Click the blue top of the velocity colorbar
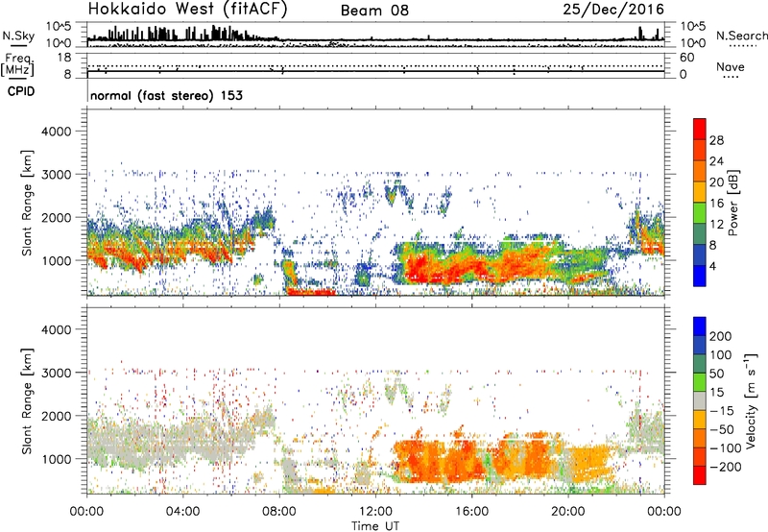This screenshot has height=532, width=768. 700,326
